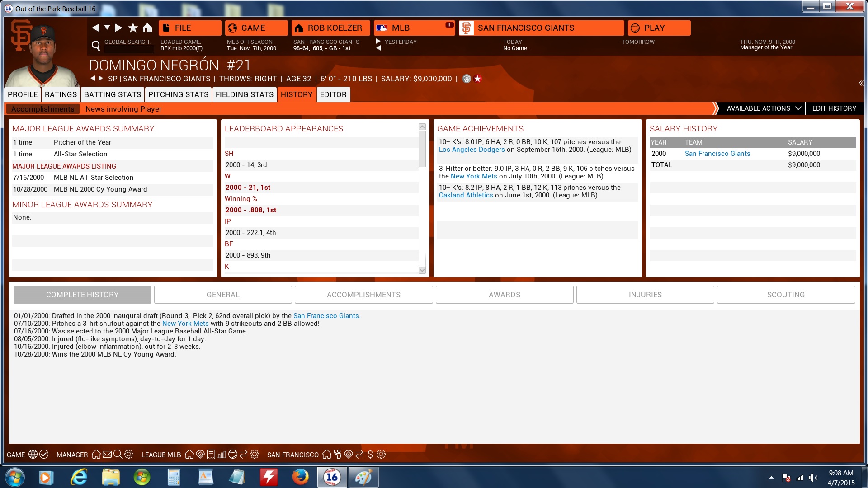Open San Francisco Giants link in salary history
Screen dimensions: 868x488
pyautogui.click(x=717, y=154)
